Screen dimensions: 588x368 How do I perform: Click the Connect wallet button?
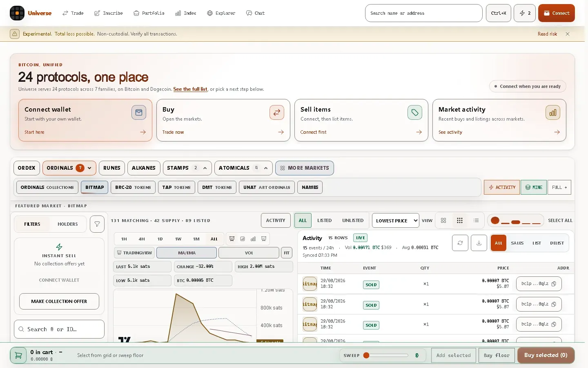(557, 13)
